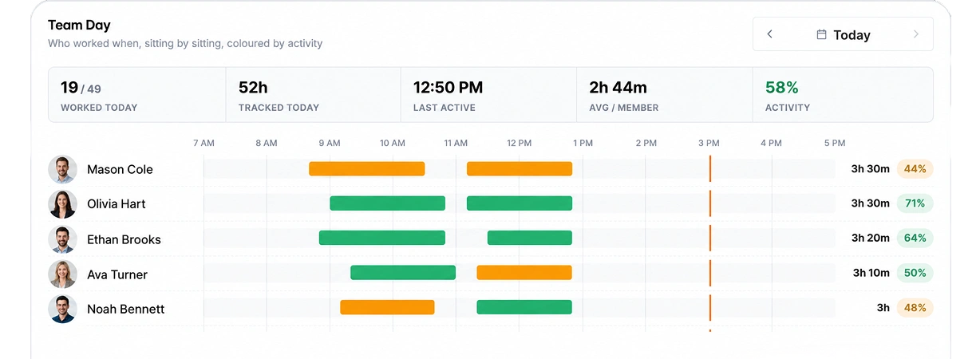
Task: Open Ava Turner's avatar
Action: click(x=62, y=274)
